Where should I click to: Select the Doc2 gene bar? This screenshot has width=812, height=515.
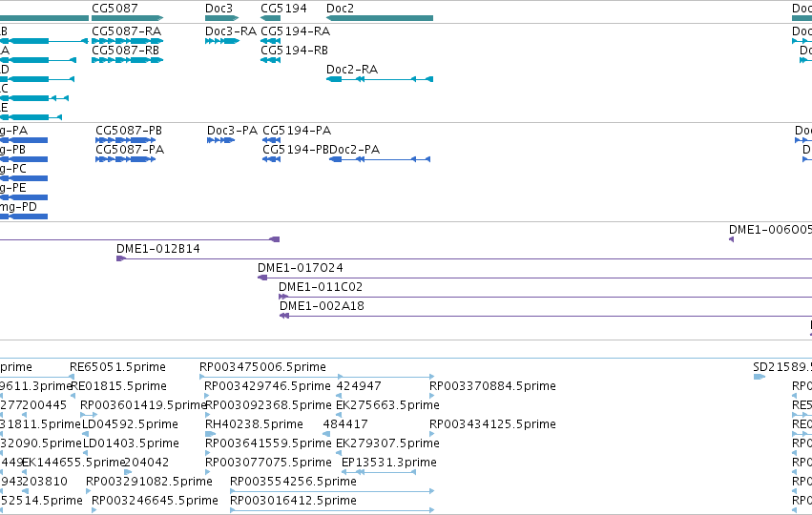[x=380, y=18]
